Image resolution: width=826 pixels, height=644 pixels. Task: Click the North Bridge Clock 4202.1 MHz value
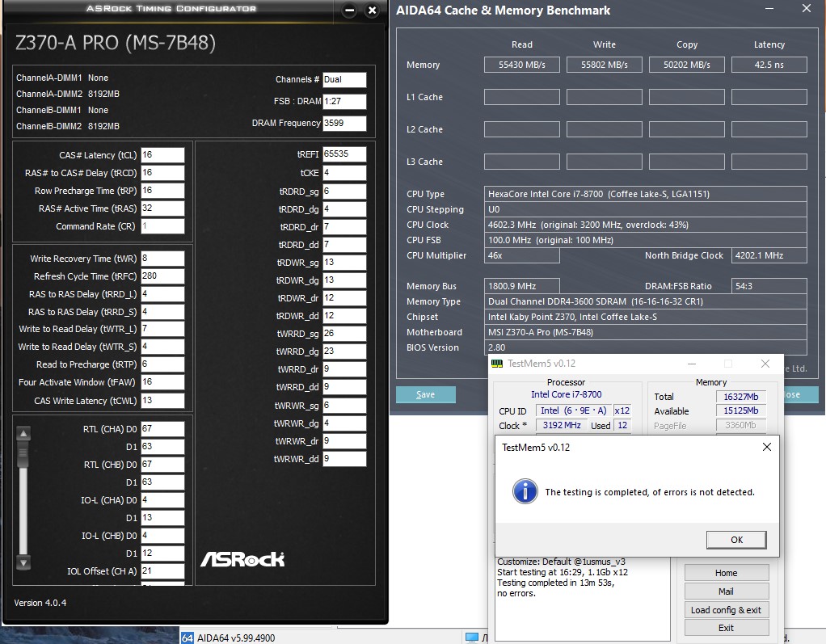click(769, 255)
